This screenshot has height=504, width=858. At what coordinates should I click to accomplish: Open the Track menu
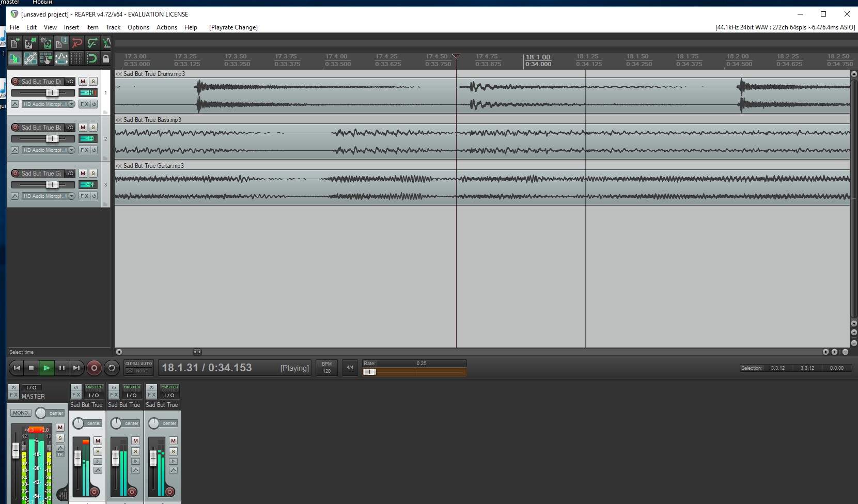[x=113, y=27]
